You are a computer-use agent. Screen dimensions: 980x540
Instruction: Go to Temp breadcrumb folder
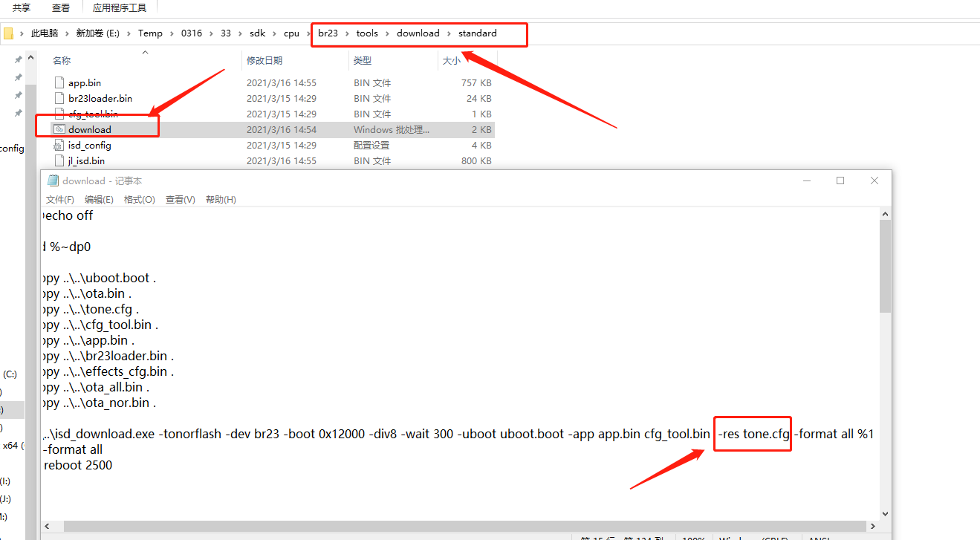150,33
